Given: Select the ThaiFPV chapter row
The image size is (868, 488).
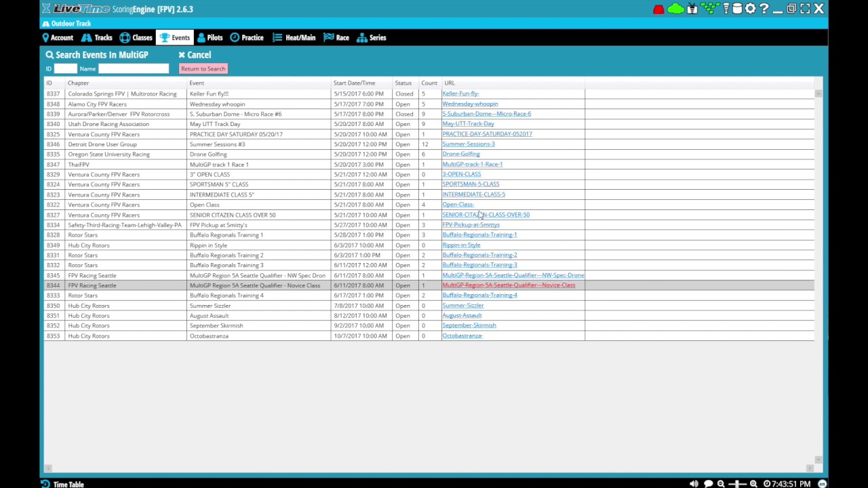Looking at the screenshot, I should point(429,164).
